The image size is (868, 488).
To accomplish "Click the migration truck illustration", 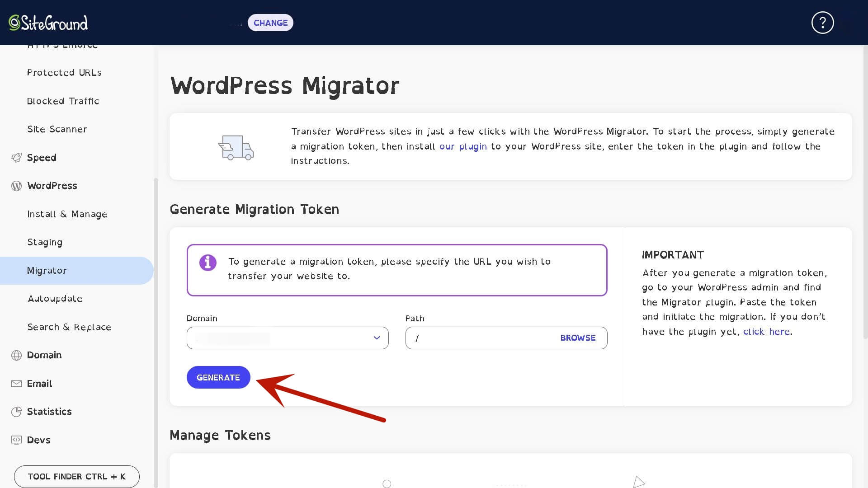I will (236, 147).
